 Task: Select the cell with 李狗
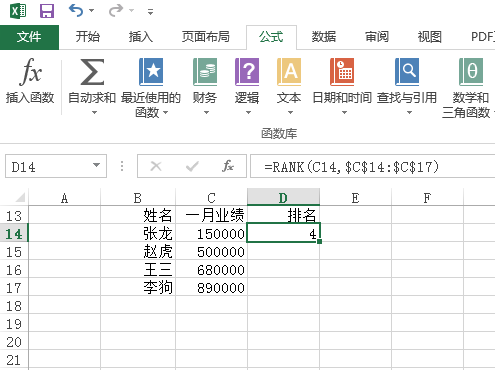[138, 287]
